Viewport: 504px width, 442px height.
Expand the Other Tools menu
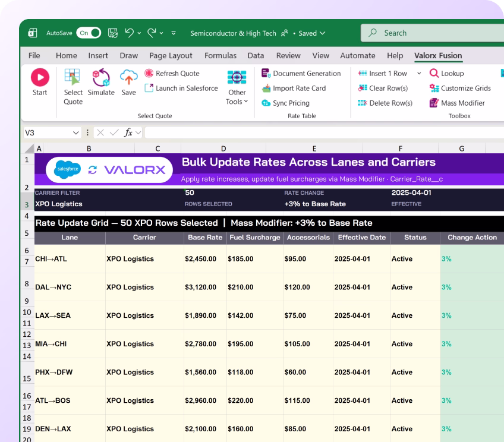(237, 87)
